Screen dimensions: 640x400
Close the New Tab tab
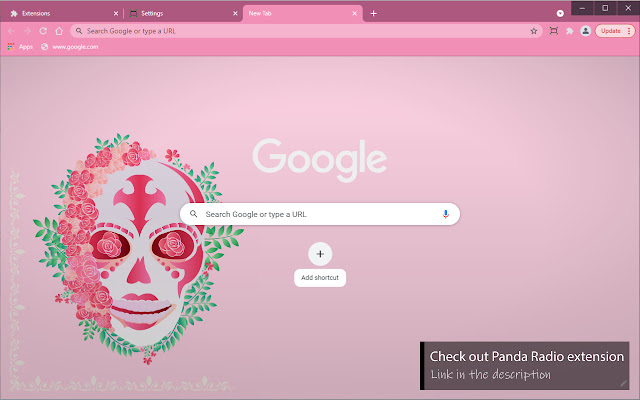pyautogui.click(x=354, y=13)
